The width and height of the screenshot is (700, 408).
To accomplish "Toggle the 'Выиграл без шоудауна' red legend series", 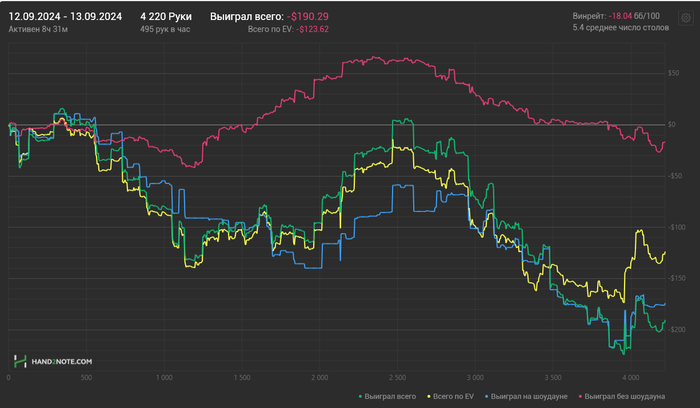I will 622,396.
